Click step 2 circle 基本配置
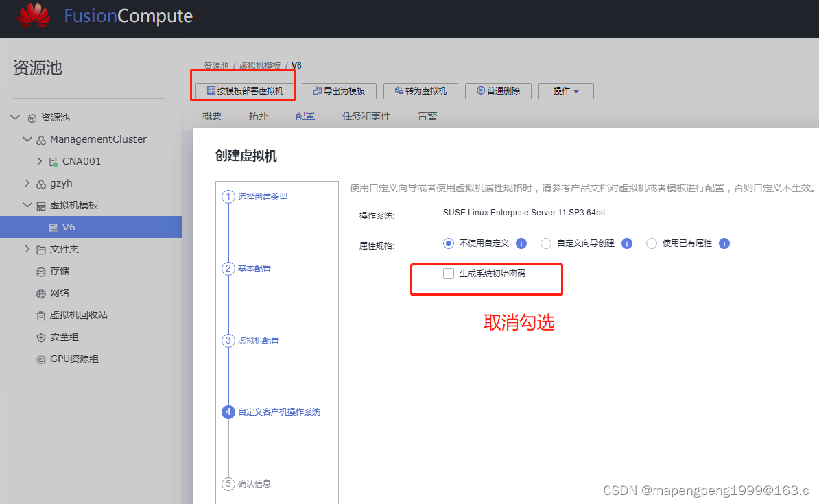 [x=228, y=268]
